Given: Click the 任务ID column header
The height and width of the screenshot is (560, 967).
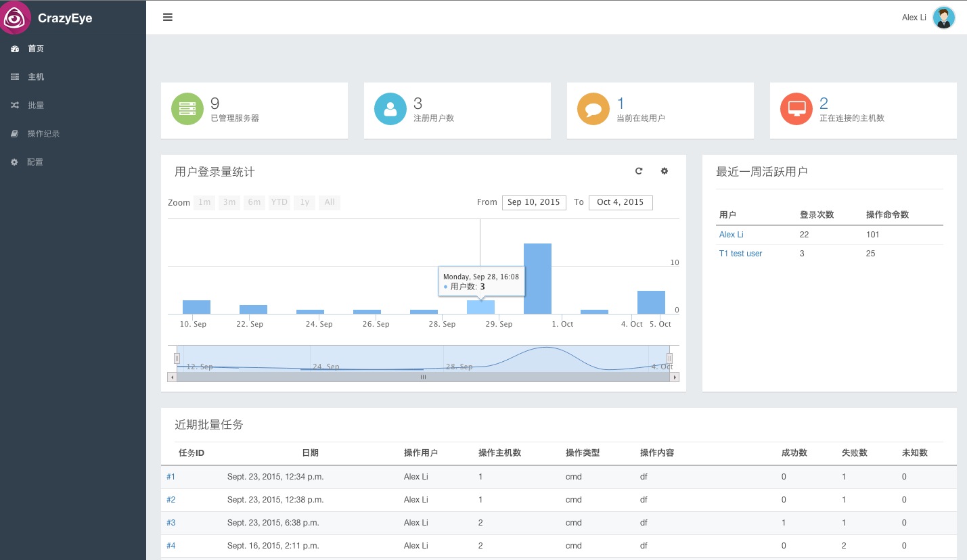Looking at the screenshot, I should point(192,453).
